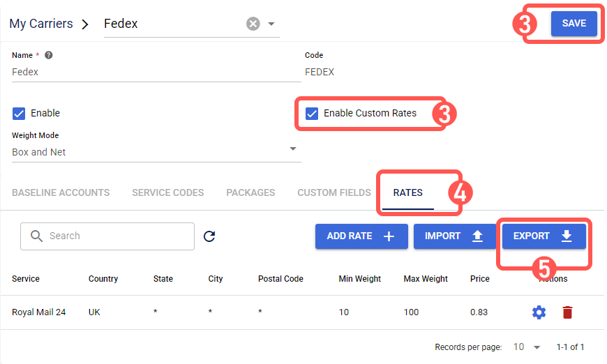Expand the Weight Mode dropdown
This screenshot has width=607, height=364.
(x=293, y=149)
